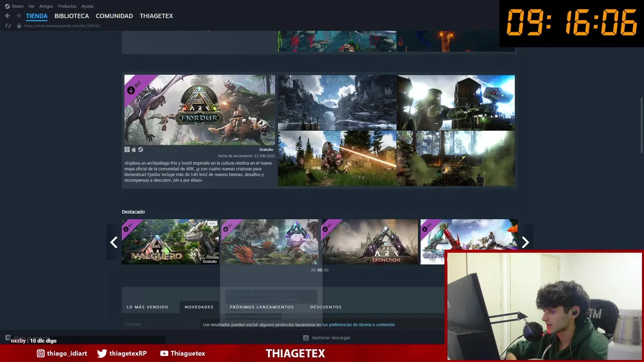This screenshot has width=644, height=362.
Task: Click the Windows platform icon under Fjordur
Action: (x=127, y=149)
